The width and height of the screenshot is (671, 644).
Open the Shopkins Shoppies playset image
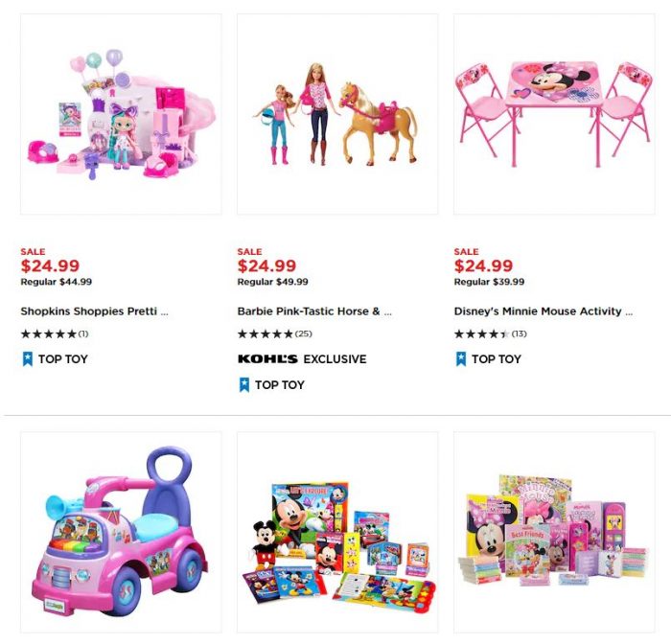coord(121,114)
